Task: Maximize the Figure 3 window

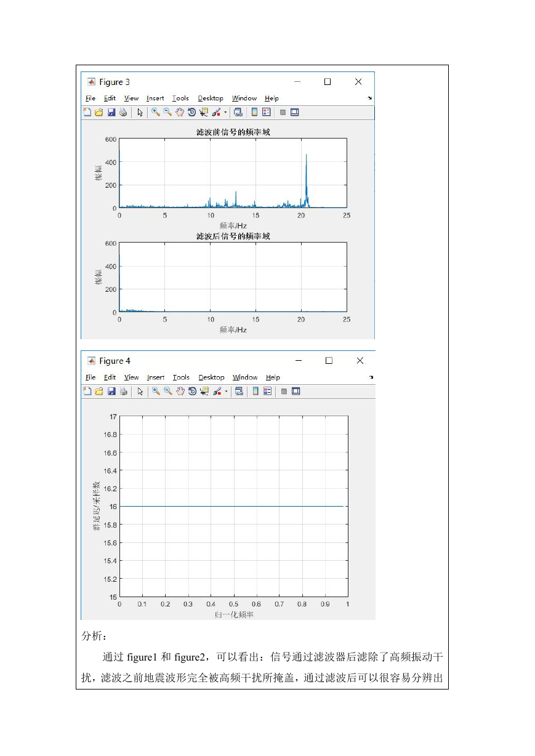Action: [x=328, y=82]
